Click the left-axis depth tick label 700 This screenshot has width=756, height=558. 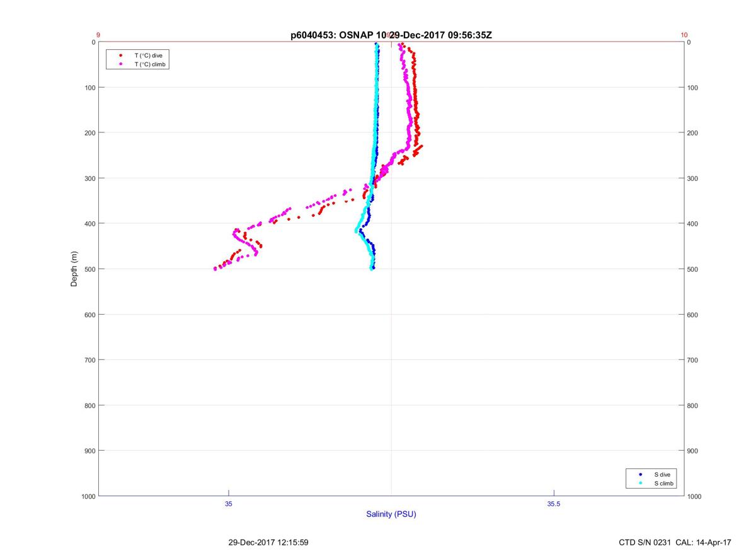[x=90, y=360]
